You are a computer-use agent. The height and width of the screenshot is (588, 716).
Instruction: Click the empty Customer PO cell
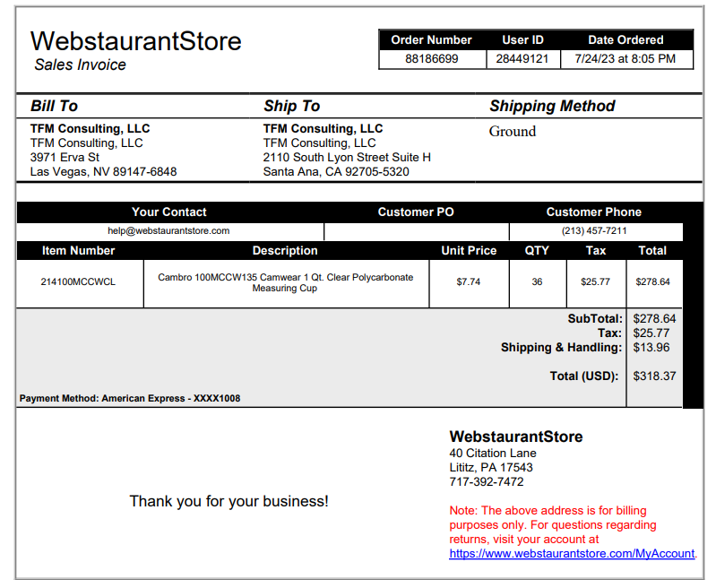pyautogui.click(x=417, y=231)
